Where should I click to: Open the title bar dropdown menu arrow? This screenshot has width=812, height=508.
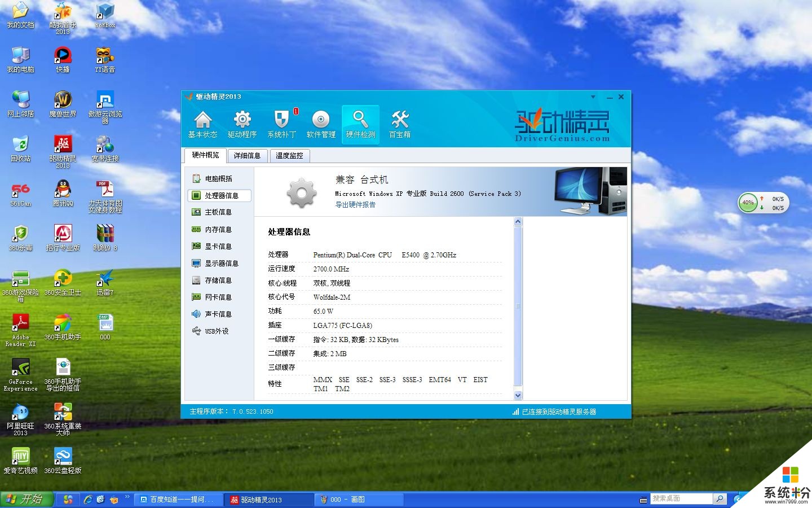pos(593,97)
